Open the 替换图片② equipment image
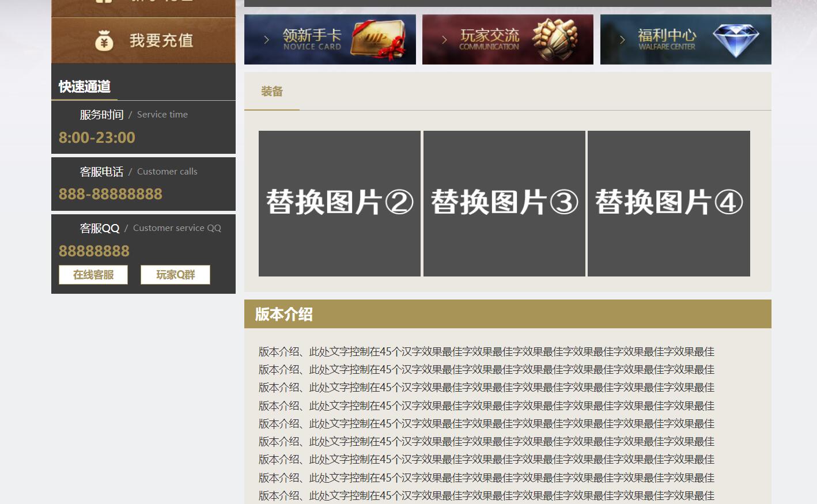 pos(339,203)
